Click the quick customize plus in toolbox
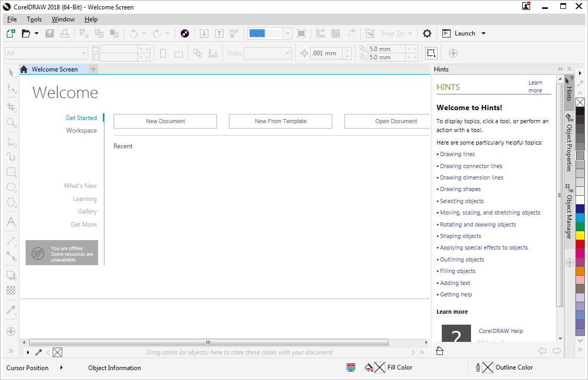Image resolution: width=588 pixels, height=380 pixels. [x=11, y=331]
